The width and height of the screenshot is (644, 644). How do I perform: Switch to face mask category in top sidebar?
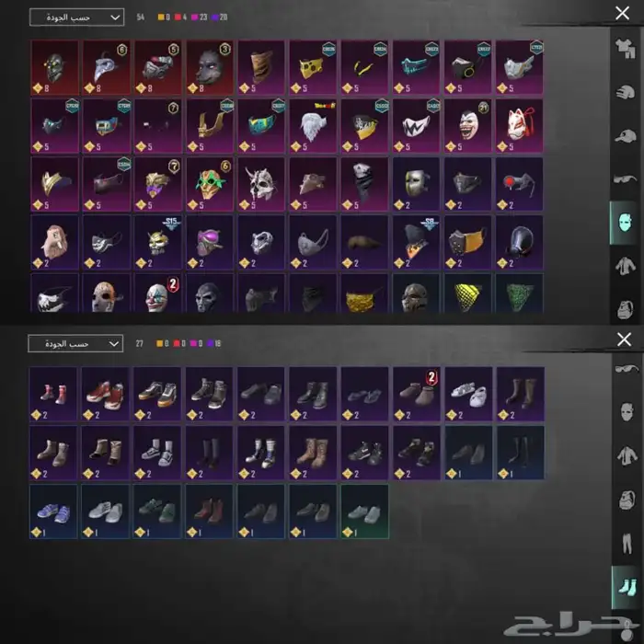click(625, 223)
